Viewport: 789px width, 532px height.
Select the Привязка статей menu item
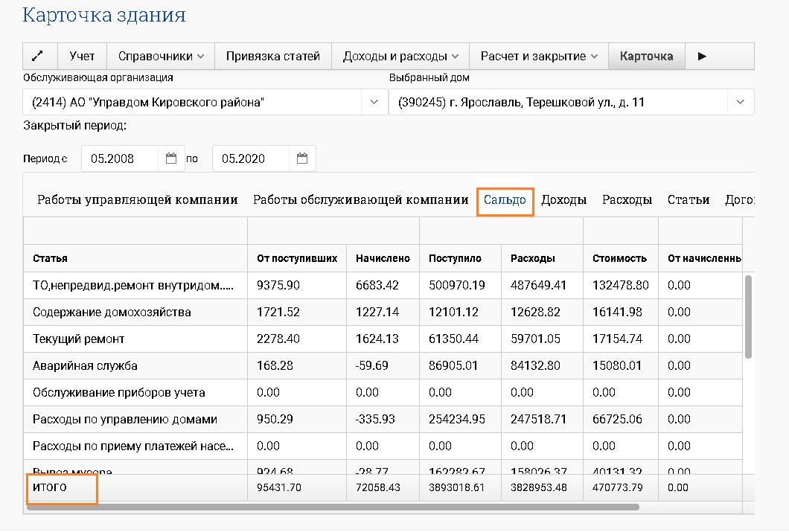click(x=272, y=56)
